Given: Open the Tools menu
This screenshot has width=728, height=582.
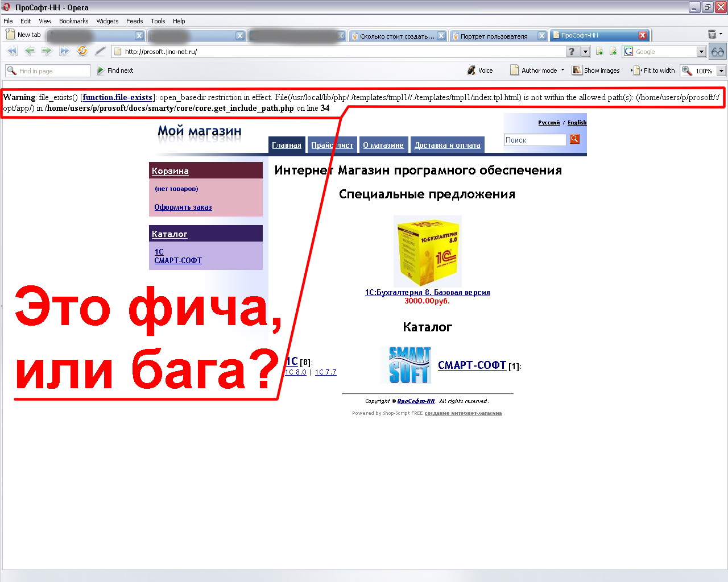Looking at the screenshot, I should point(158,21).
